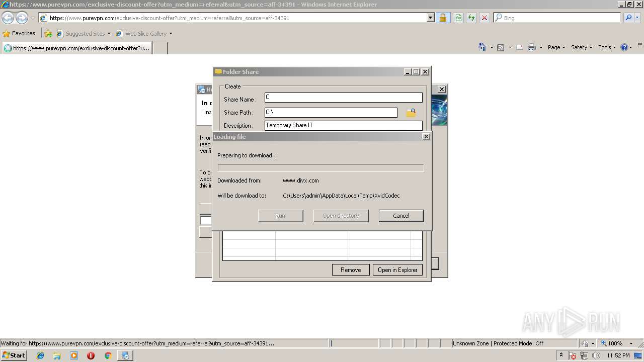Open the Favorites star button

click(19, 33)
